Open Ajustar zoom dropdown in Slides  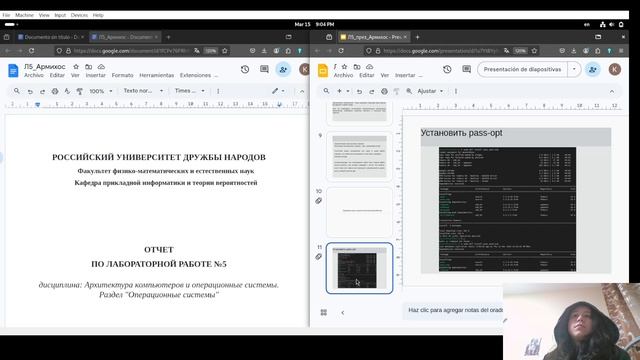(430, 91)
